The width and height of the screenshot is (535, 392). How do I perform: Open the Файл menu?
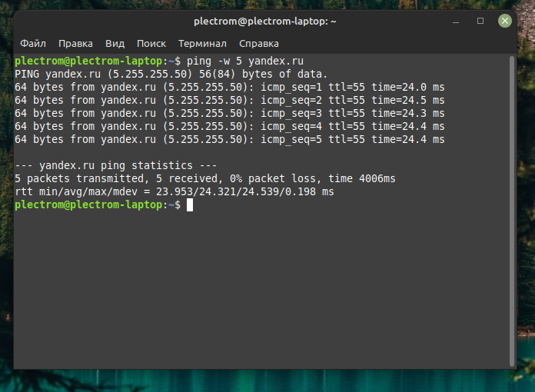[x=33, y=44]
